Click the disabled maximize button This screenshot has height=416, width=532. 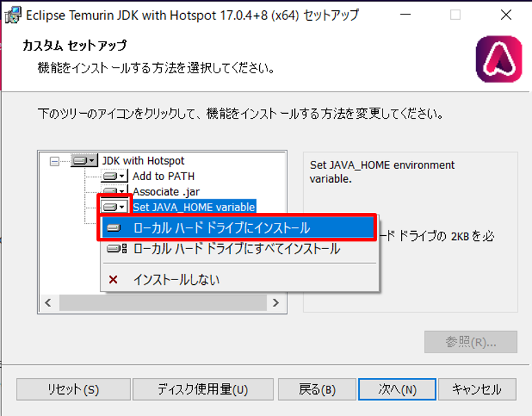click(x=455, y=14)
